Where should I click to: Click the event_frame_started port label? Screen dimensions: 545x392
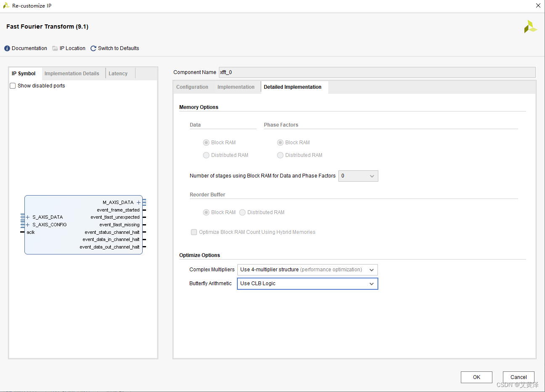pyautogui.click(x=118, y=210)
